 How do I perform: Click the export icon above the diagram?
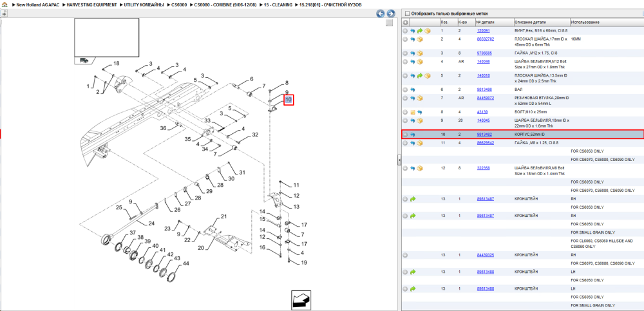3,14
